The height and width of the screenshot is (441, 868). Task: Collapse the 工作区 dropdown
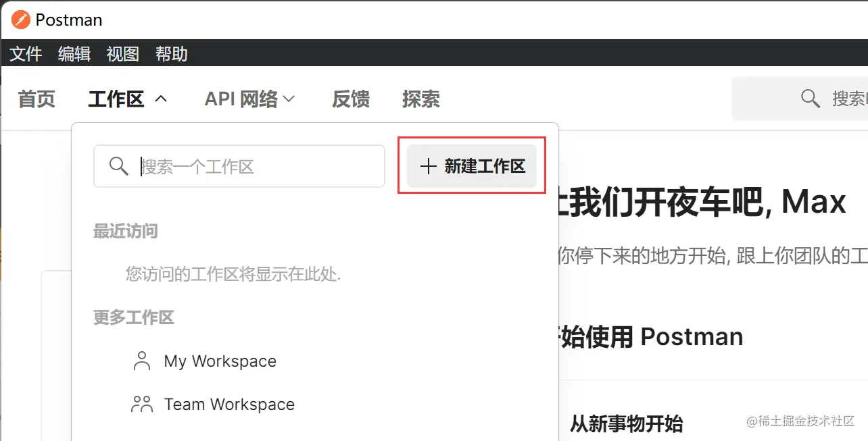127,99
